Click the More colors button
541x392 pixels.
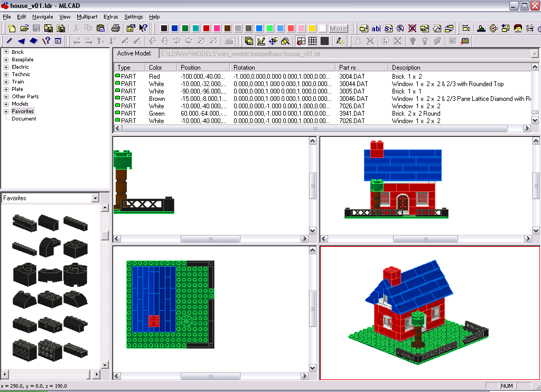339,29
